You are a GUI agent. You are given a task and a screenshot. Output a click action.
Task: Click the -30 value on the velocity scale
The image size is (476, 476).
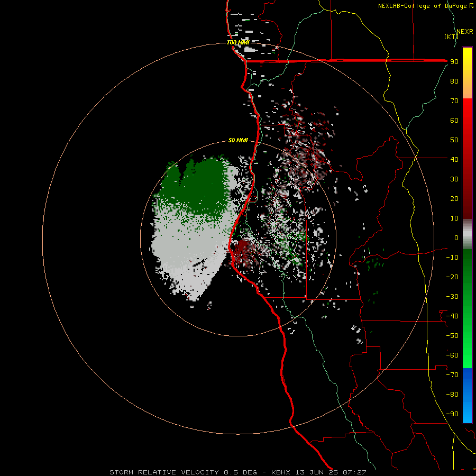point(452,297)
